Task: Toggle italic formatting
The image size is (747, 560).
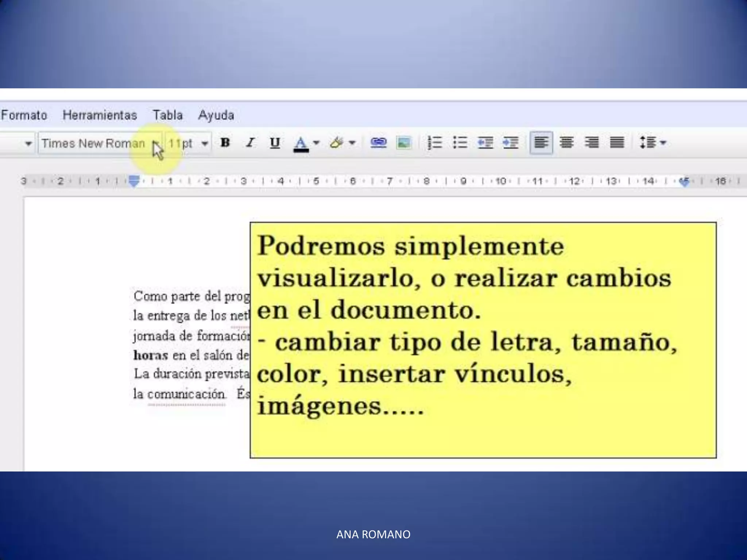Action: (x=250, y=143)
